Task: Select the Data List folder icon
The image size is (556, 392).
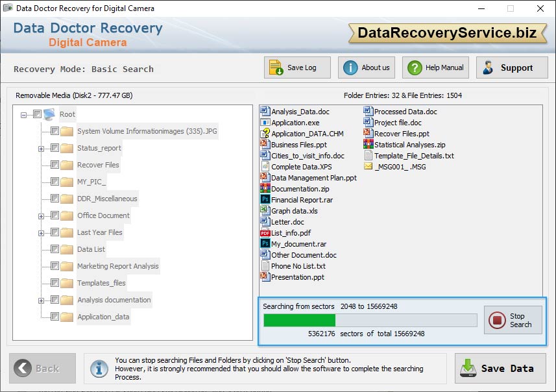Action: click(67, 249)
